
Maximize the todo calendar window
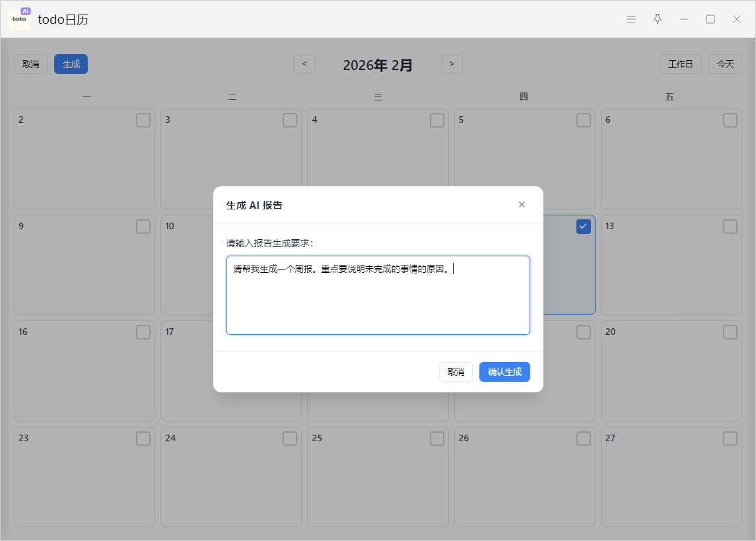click(710, 19)
